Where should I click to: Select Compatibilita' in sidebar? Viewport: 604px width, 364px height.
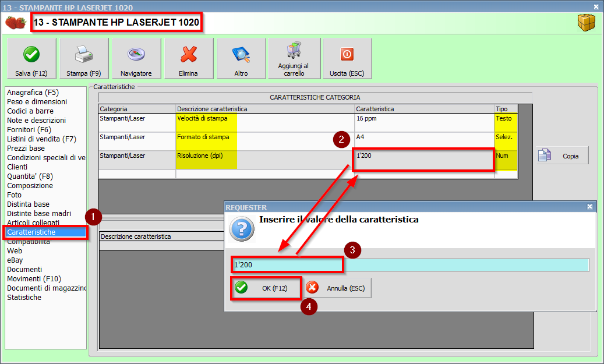tap(29, 242)
